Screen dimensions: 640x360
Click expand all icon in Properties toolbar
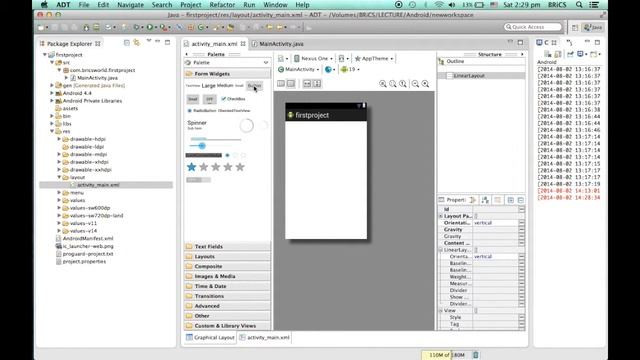tap(511, 200)
